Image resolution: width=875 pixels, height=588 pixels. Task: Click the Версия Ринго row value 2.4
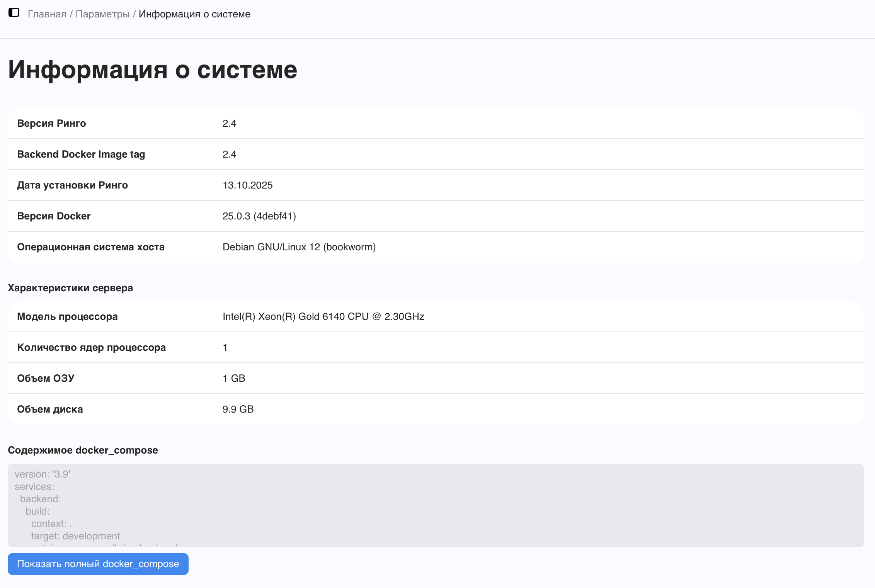click(229, 123)
